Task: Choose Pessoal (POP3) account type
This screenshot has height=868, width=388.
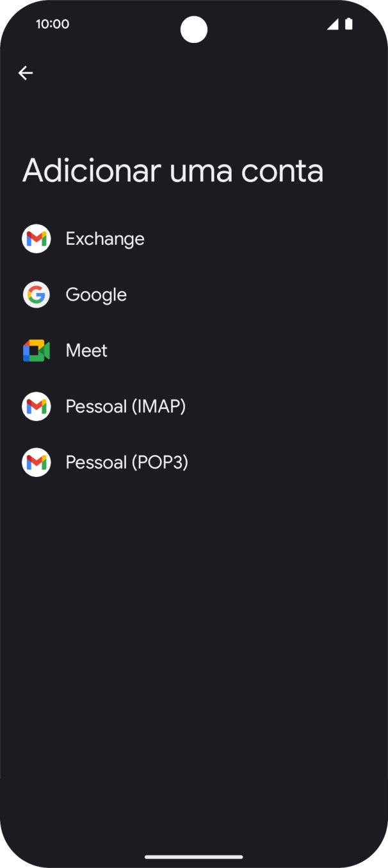Action: pos(125,462)
